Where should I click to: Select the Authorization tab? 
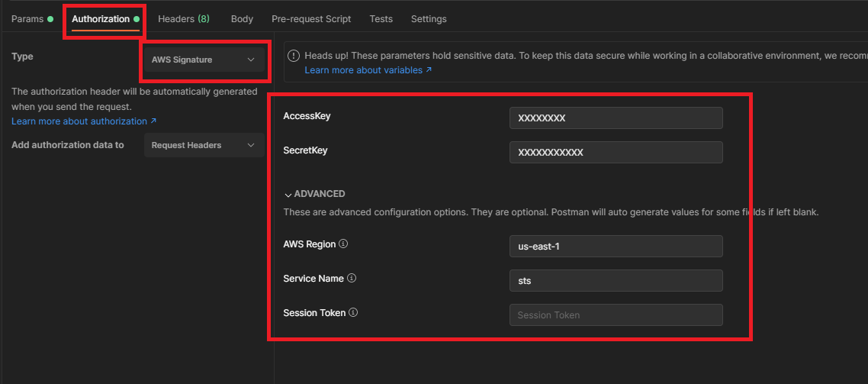click(101, 19)
